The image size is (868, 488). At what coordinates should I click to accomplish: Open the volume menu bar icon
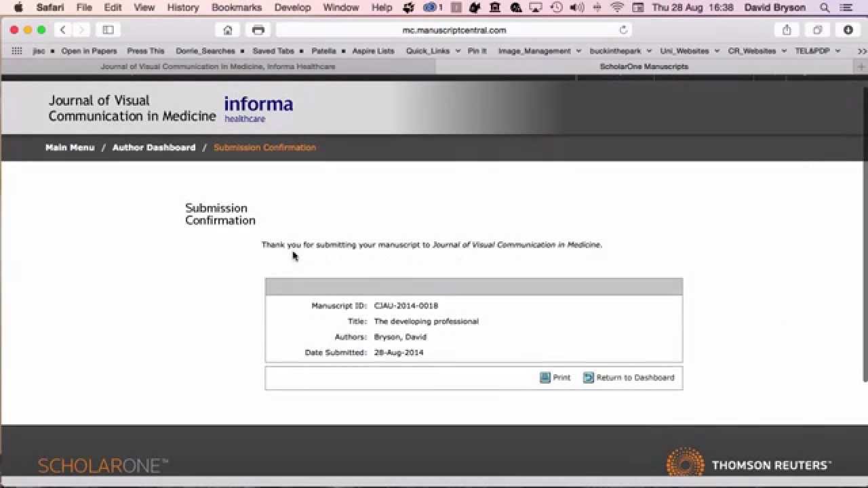pos(577,7)
